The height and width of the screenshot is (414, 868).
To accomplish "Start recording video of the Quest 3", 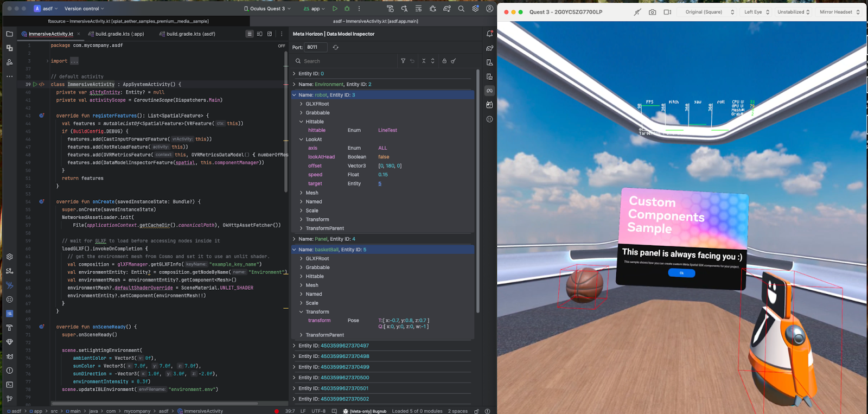I will pyautogui.click(x=667, y=12).
